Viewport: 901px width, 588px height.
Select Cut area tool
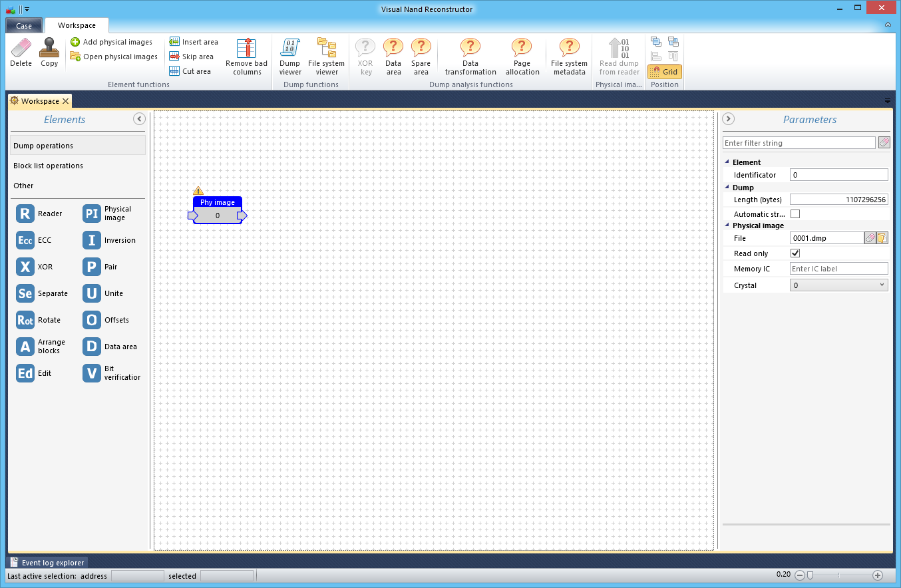point(190,71)
